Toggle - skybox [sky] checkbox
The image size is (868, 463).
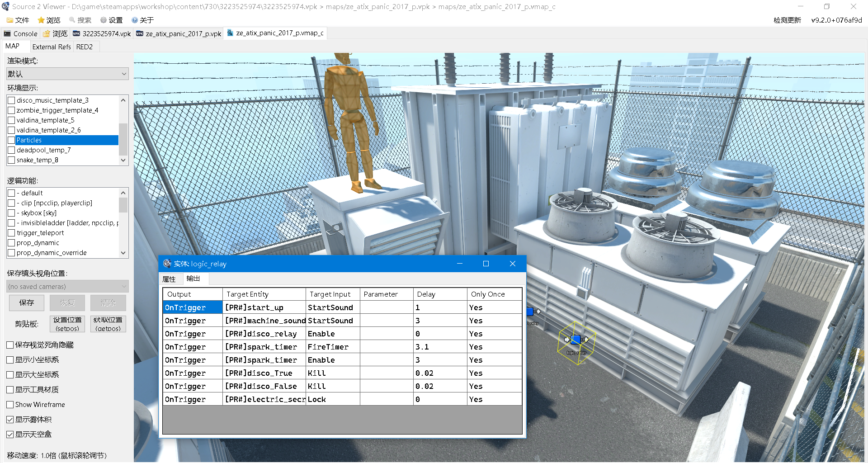(11, 213)
